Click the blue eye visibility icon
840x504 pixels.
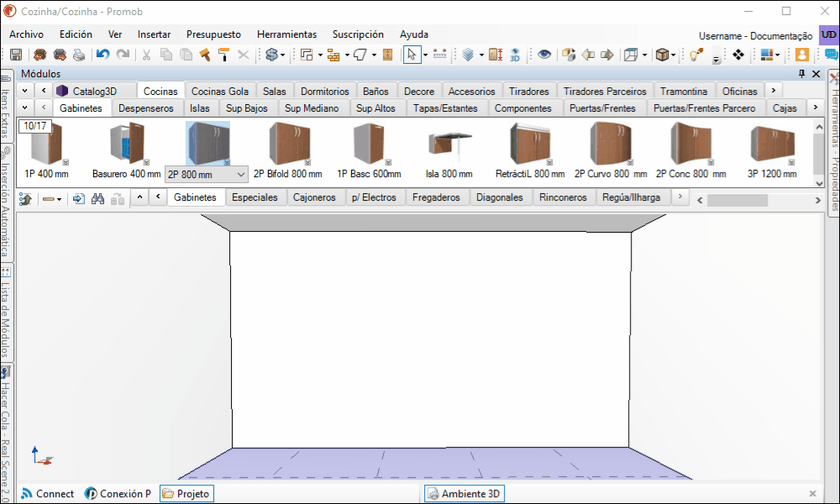[544, 55]
